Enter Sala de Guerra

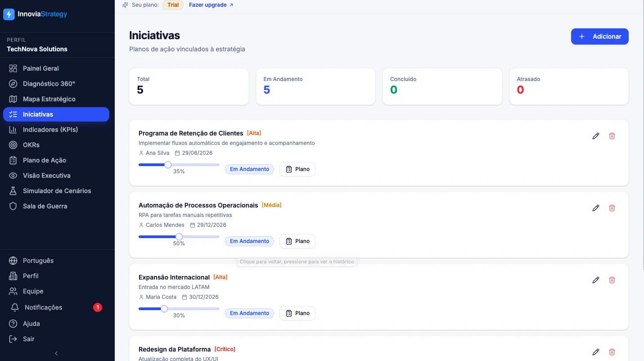pyautogui.click(x=56, y=206)
